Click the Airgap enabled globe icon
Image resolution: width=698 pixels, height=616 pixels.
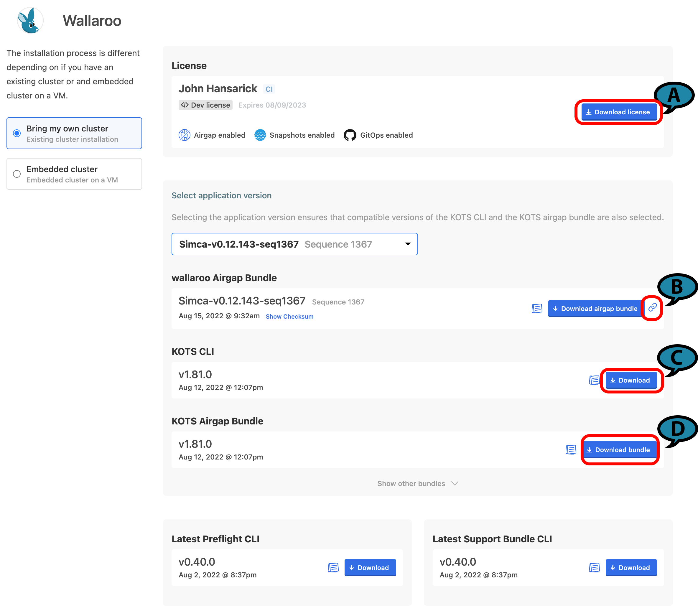pos(185,135)
